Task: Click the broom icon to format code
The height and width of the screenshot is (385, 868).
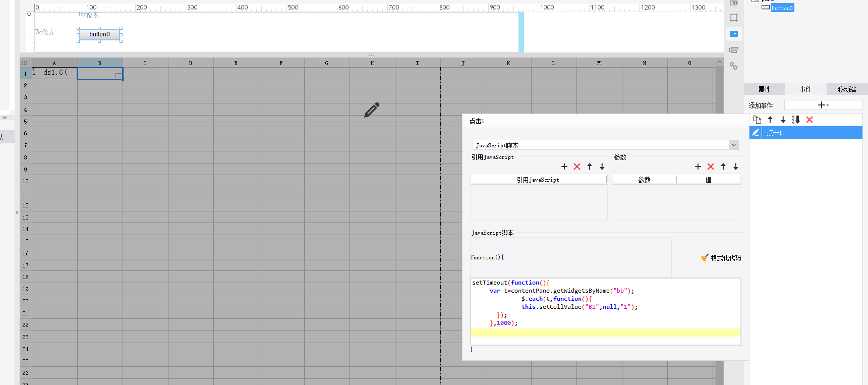Action: click(705, 257)
